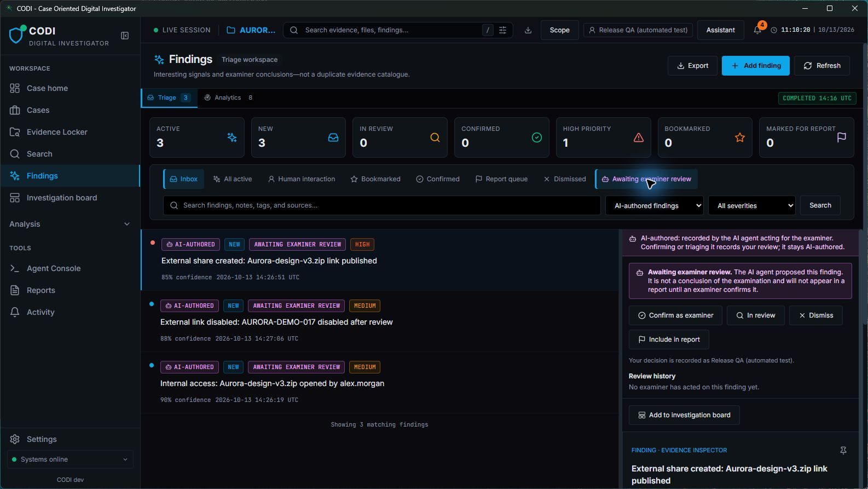
Task: Go to Cases in sidebar
Action: (70, 110)
